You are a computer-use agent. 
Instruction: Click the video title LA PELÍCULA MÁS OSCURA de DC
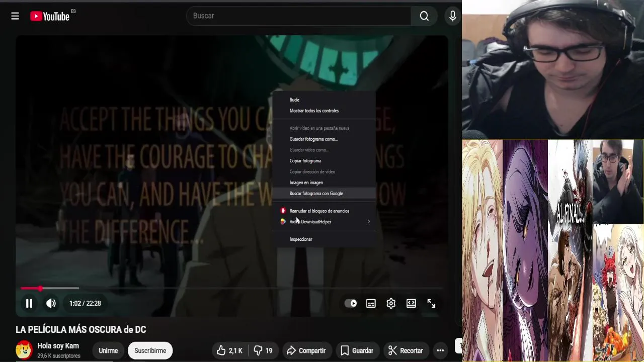coord(81,330)
